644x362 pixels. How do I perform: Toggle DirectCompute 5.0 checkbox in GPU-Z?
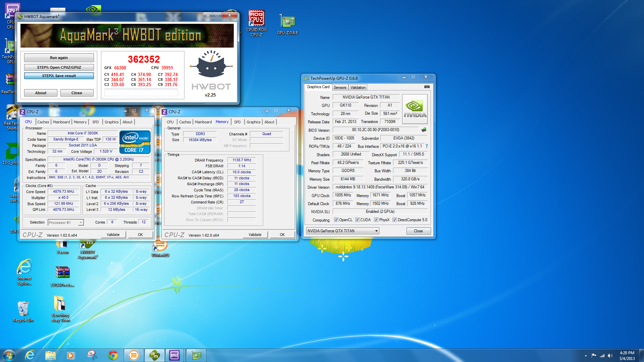click(394, 220)
